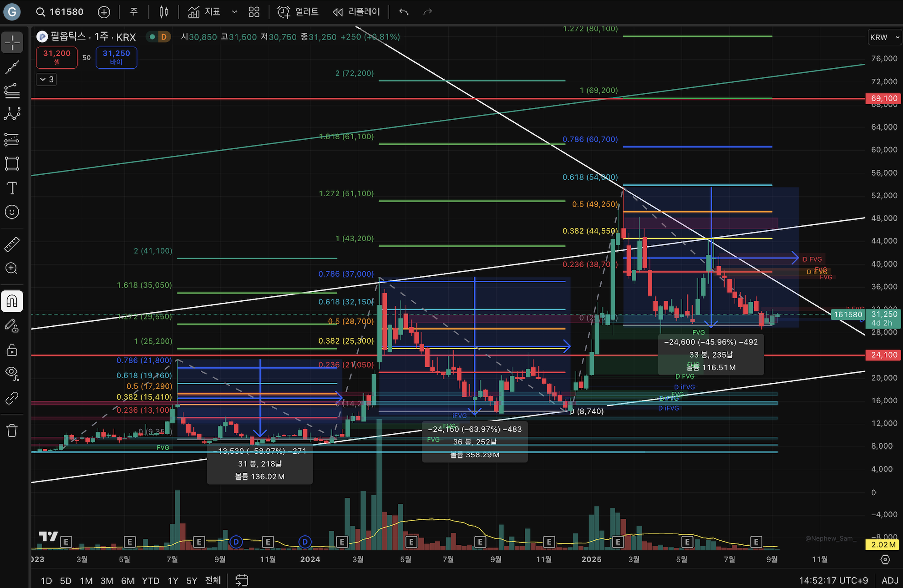Image resolution: width=903 pixels, height=588 pixels.
Task: Open the KRW currency dropdown
Action: (x=884, y=37)
